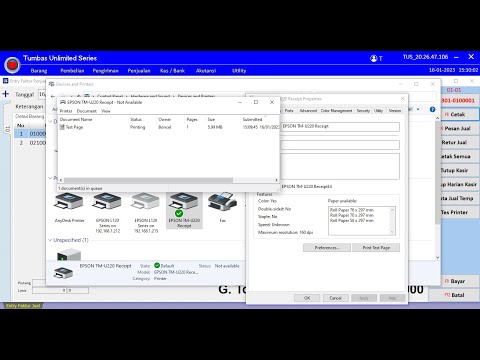This screenshot has height=360, width=480.
Task: Click the help question mark icon in Devices and Printers
Action: pyautogui.click(x=432, y=109)
